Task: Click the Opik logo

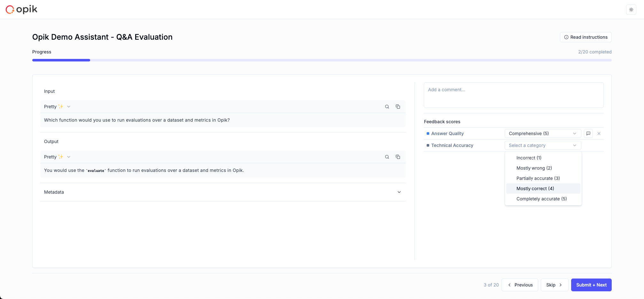Action: [x=21, y=10]
